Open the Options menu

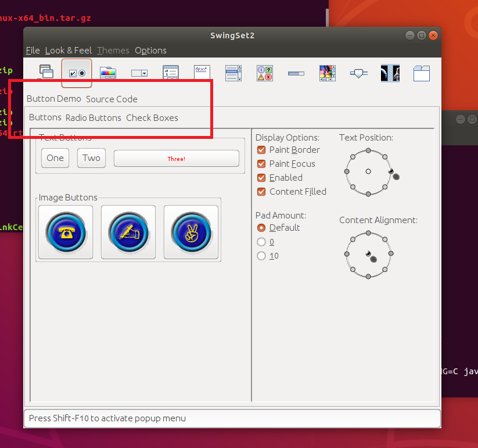[x=150, y=51]
